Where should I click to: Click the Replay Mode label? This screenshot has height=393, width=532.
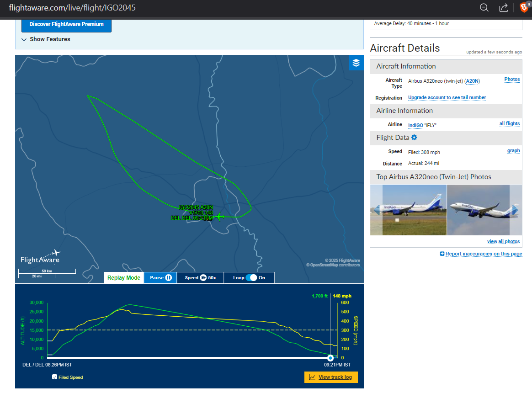(x=124, y=277)
